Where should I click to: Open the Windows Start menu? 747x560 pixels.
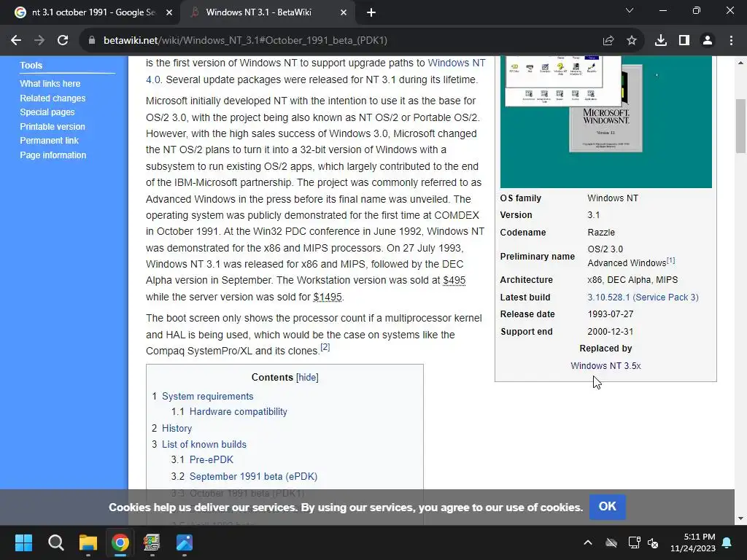pyautogui.click(x=23, y=542)
